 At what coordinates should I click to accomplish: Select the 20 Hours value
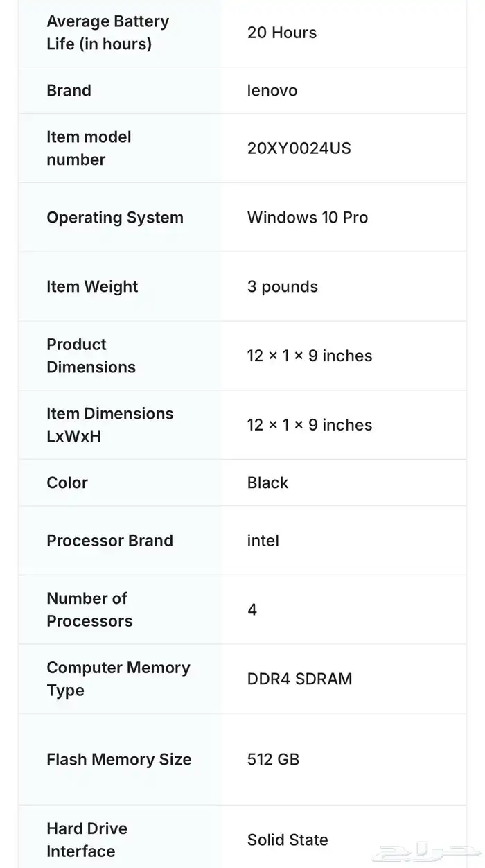tap(282, 33)
